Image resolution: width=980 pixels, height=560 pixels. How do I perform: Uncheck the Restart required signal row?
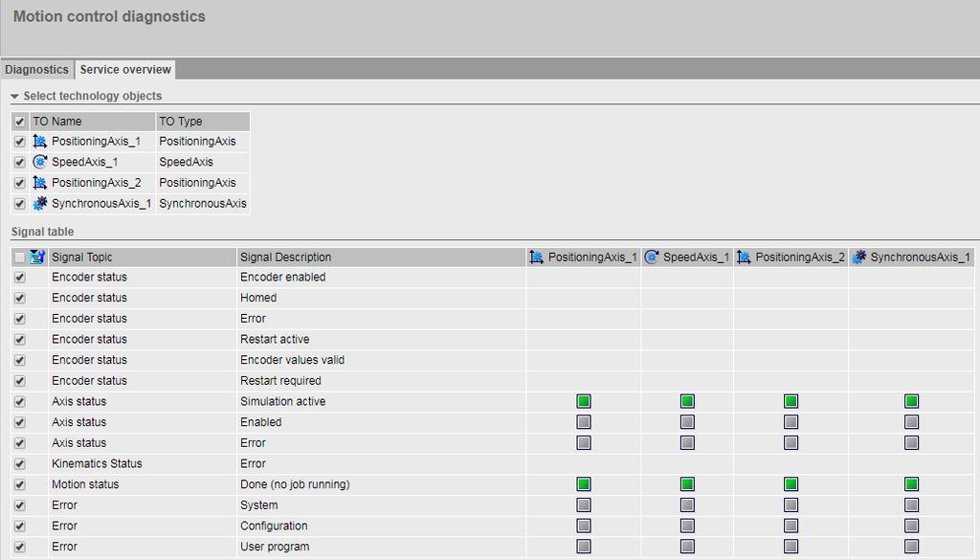pos(19,381)
